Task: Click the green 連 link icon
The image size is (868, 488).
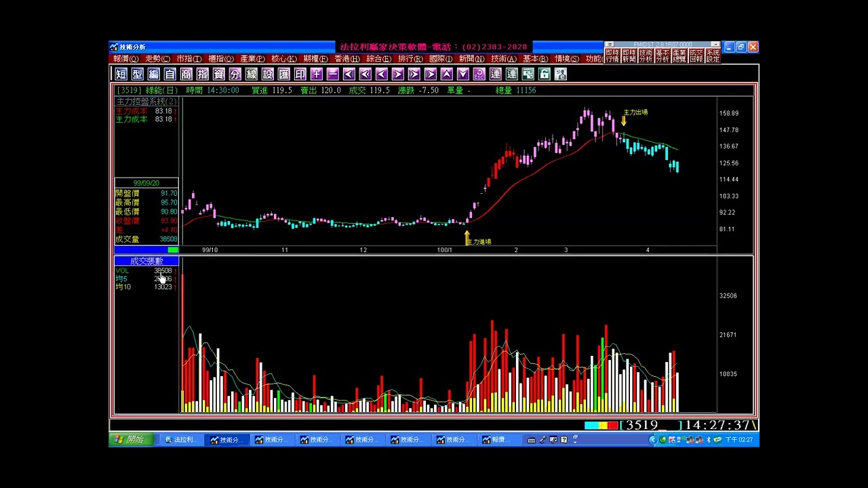Action: click(x=511, y=75)
